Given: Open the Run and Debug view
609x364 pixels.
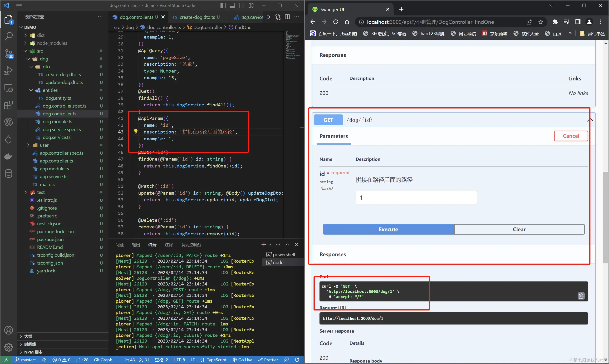Looking at the screenshot, I should click(x=9, y=71).
